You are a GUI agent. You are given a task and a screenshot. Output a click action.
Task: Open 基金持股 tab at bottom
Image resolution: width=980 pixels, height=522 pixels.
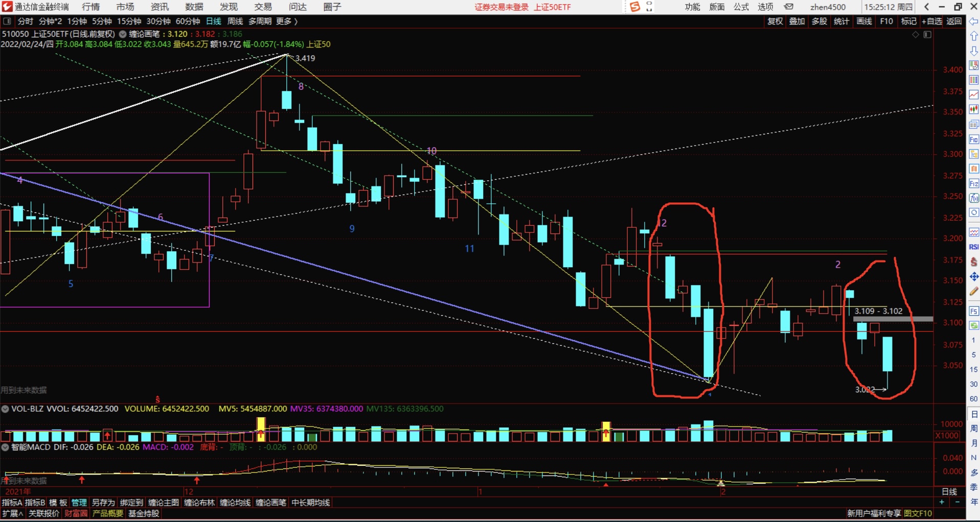[144, 513]
